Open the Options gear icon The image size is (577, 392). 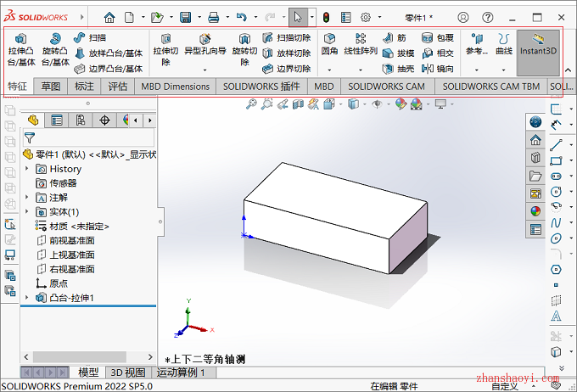pyautogui.click(x=366, y=17)
